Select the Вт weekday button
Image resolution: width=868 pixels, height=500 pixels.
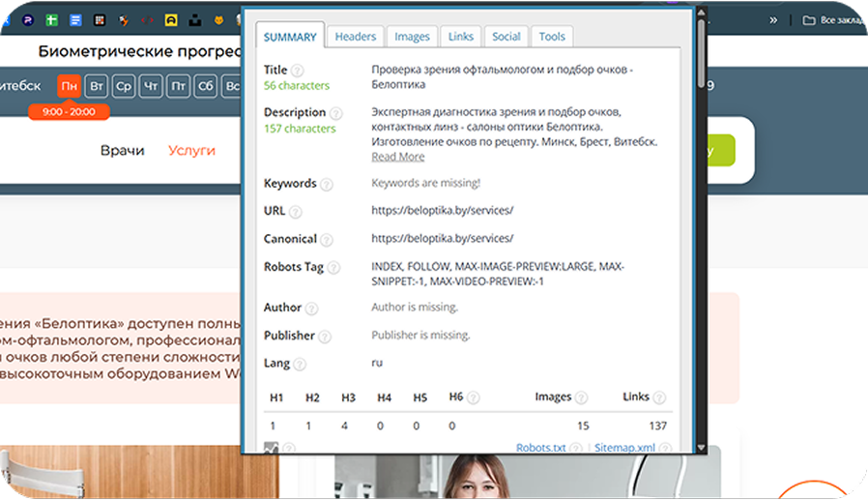97,86
